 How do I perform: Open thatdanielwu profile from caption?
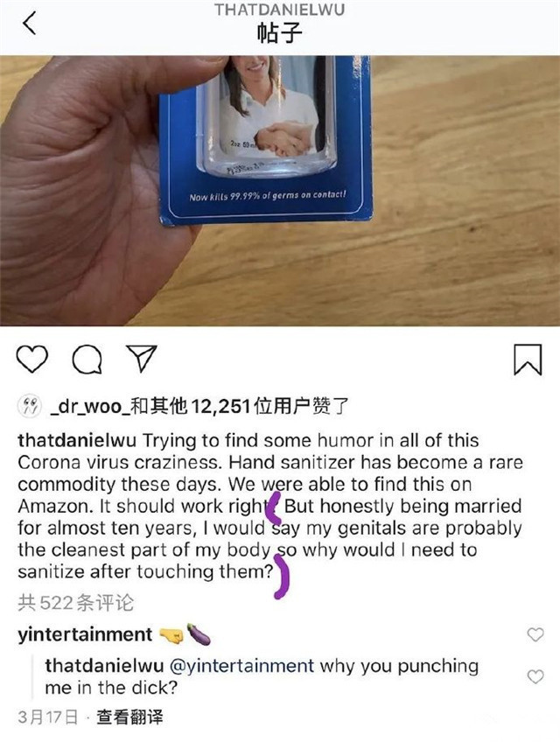pos(77,440)
